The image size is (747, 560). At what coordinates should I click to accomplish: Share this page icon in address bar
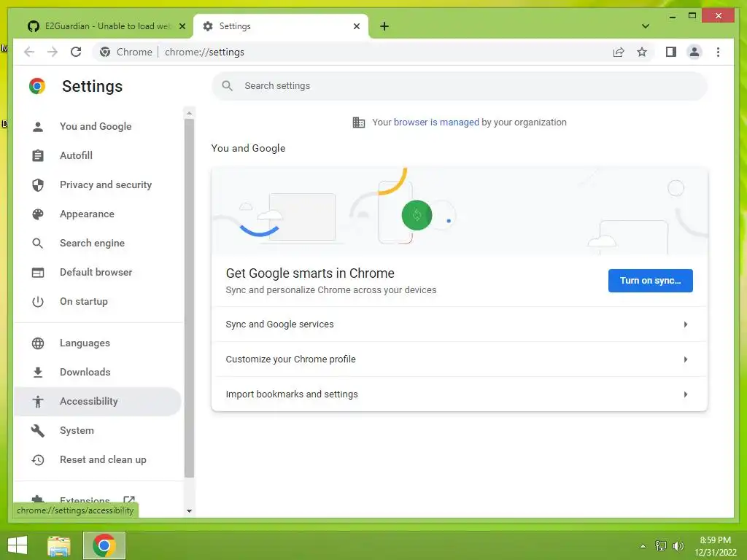point(619,52)
